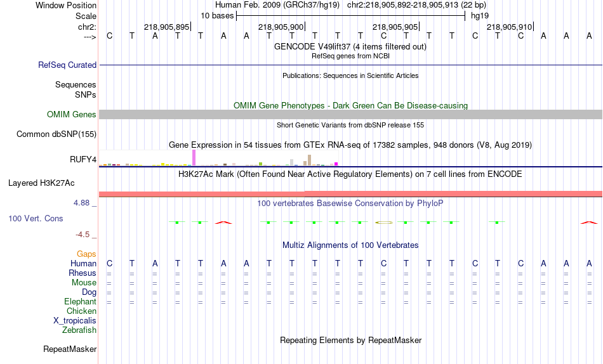Click the OMIM Gene Phenotypes title

[350, 105]
